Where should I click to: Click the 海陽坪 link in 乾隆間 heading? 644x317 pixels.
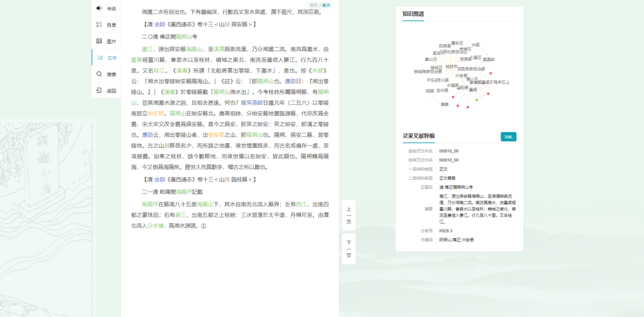184,192
